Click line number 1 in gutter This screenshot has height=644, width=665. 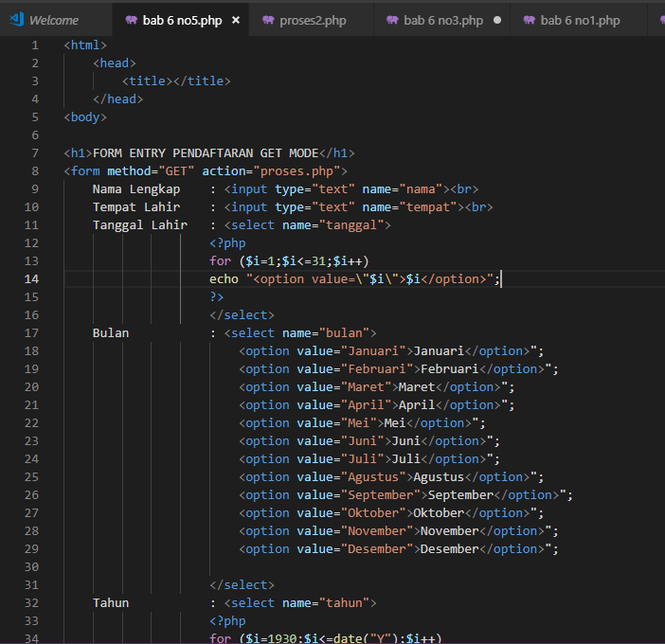click(x=35, y=45)
